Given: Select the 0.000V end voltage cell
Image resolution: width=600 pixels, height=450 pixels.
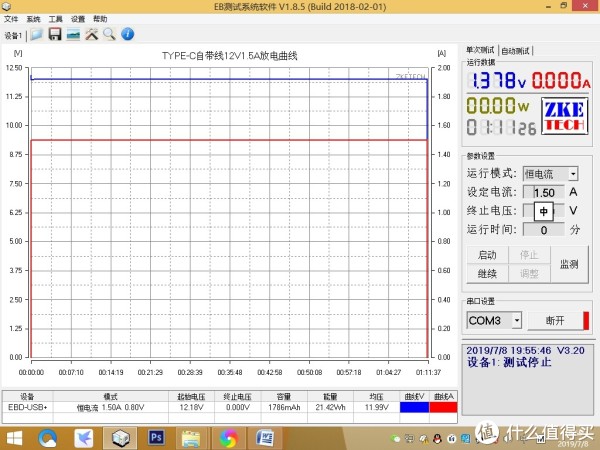Looking at the screenshot, I should (238, 407).
